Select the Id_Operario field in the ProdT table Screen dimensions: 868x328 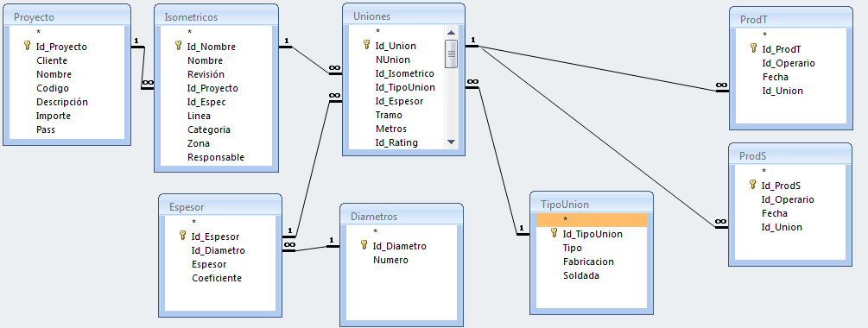click(789, 63)
